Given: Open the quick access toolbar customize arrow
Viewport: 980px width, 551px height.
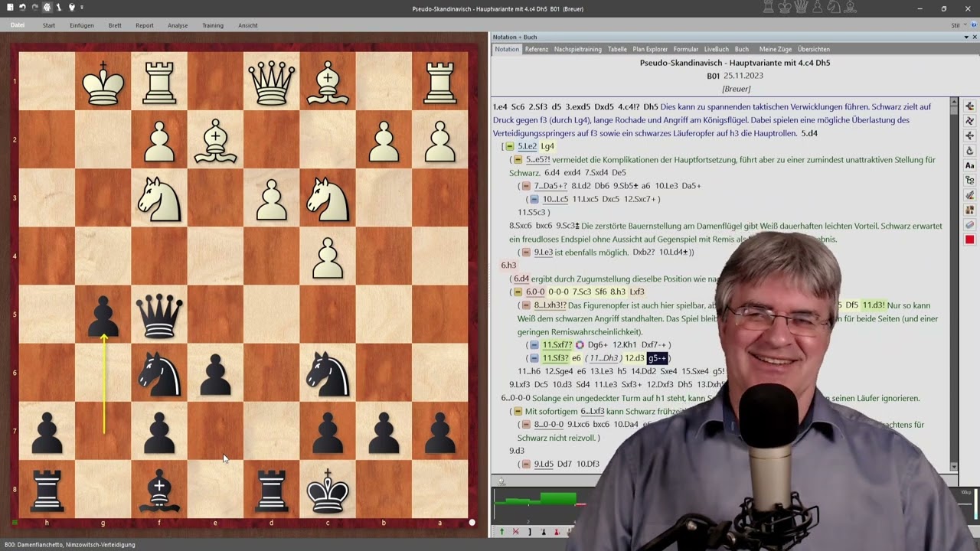Looking at the screenshot, I should [x=81, y=8].
